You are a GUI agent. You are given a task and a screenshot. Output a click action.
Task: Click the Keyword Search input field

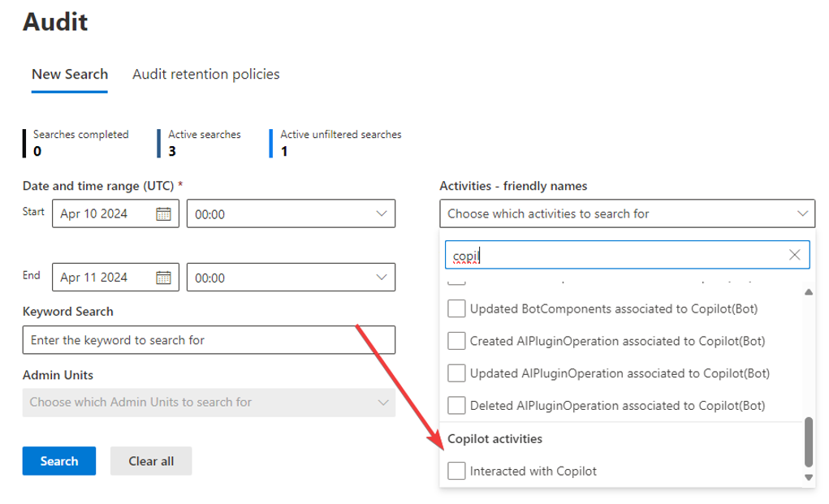pos(209,340)
